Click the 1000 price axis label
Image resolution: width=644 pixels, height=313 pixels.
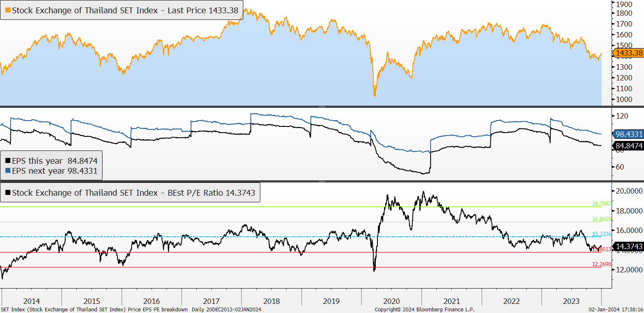coord(624,99)
